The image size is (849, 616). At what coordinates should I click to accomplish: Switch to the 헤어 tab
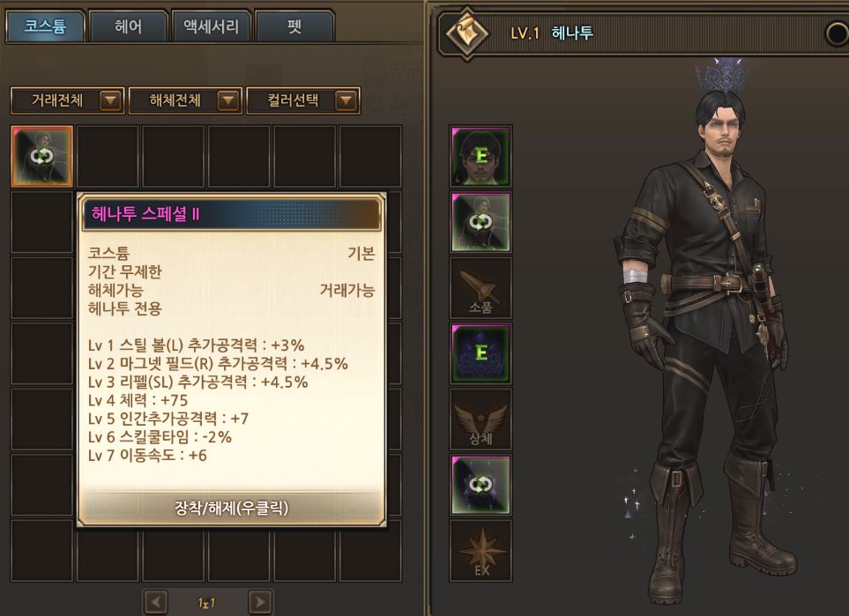click(129, 26)
